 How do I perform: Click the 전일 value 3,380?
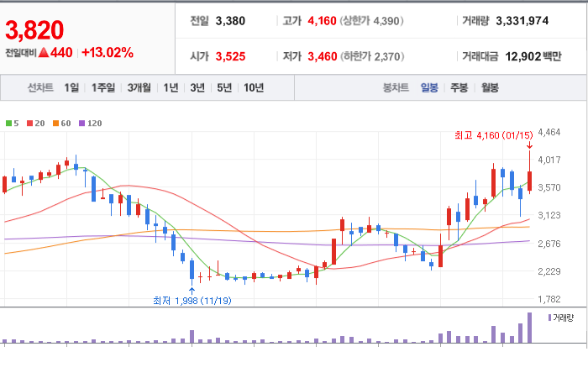[230, 21]
